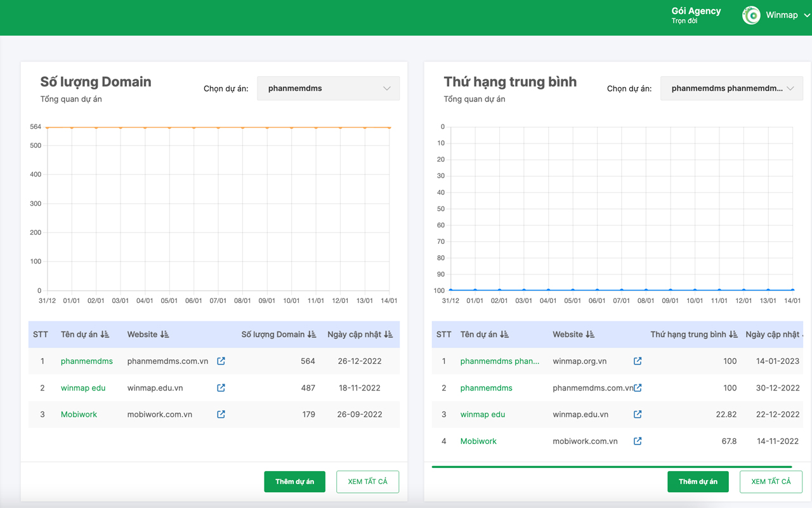
Task: Select date 30-12-2022 in ranking table
Action: pyautogui.click(x=778, y=387)
